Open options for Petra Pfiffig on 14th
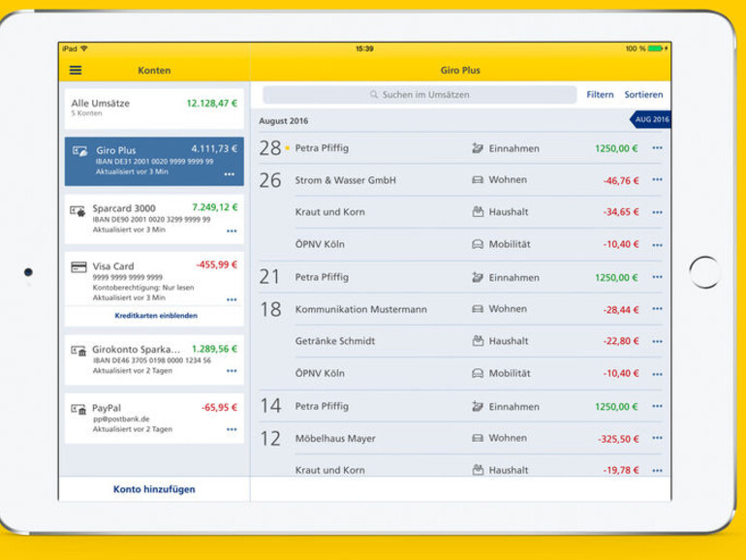The height and width of the screenshot is (560, 746). coord(657,406)
